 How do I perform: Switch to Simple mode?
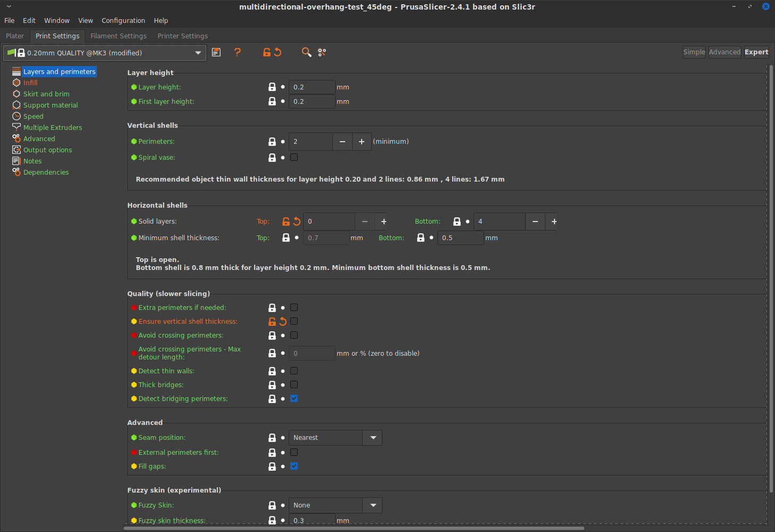click(694, 52)
